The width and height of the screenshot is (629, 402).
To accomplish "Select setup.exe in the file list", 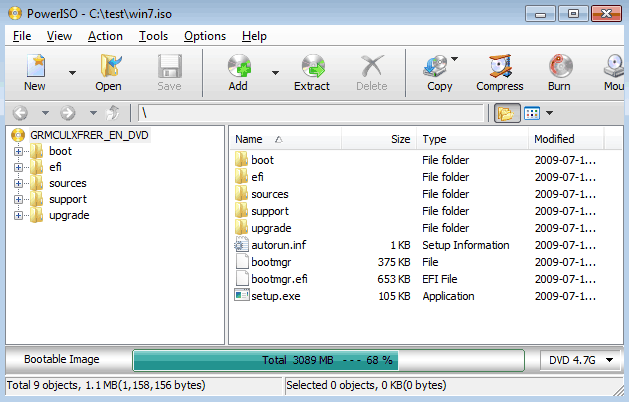I will pyautogui.click(x=275, y=296).
